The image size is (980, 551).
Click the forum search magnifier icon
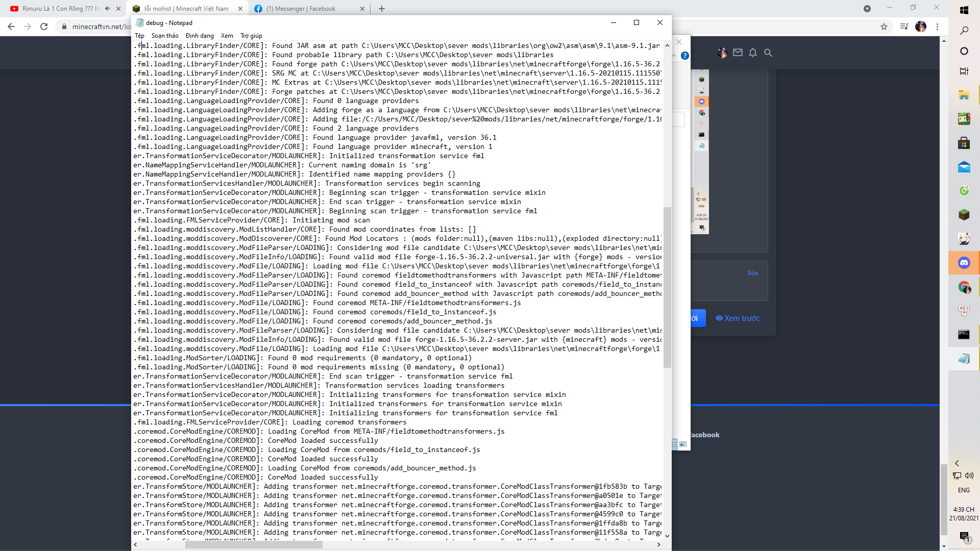pos(768,53)
